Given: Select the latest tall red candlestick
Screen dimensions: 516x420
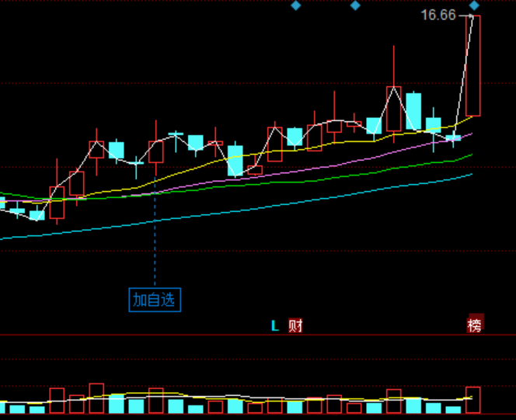Looking at the screenshot, I should (x=473, y=66).
